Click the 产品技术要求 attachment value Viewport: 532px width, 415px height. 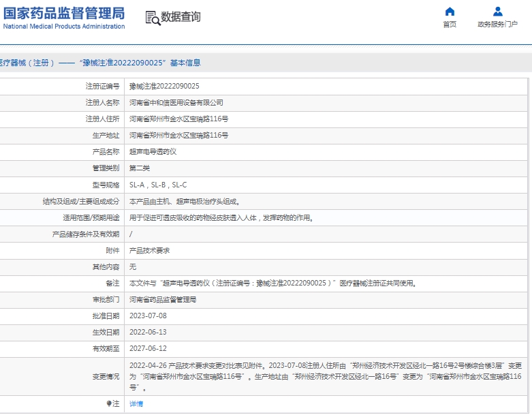click(149, 250)
